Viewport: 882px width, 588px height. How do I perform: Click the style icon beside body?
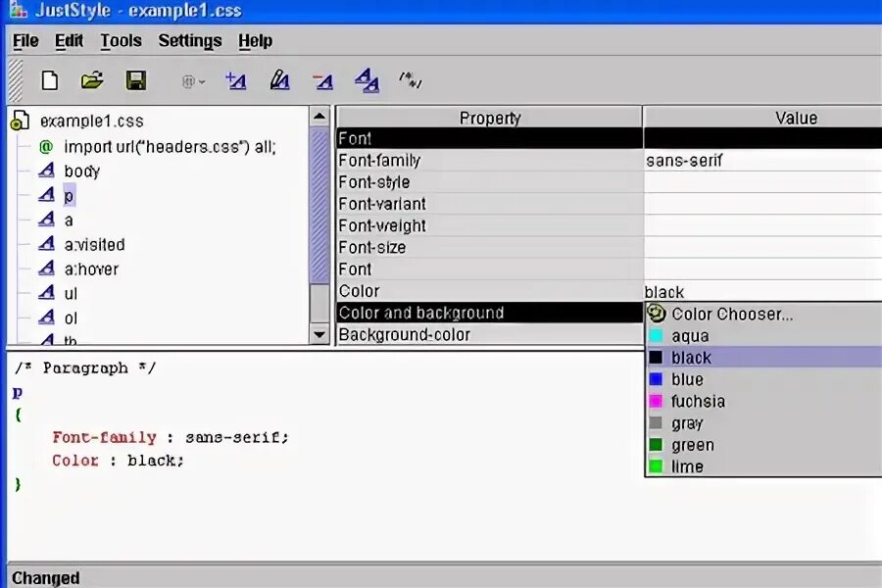pos(47,170)
